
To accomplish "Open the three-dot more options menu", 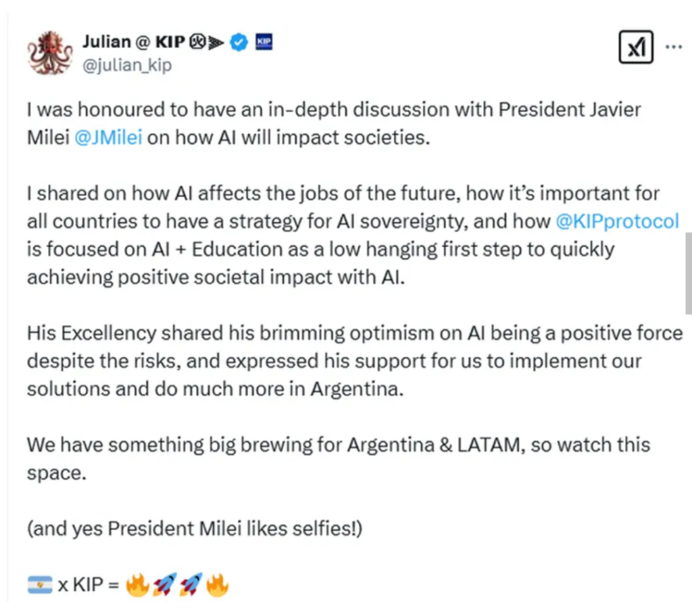I will click(x=674, y=47).
